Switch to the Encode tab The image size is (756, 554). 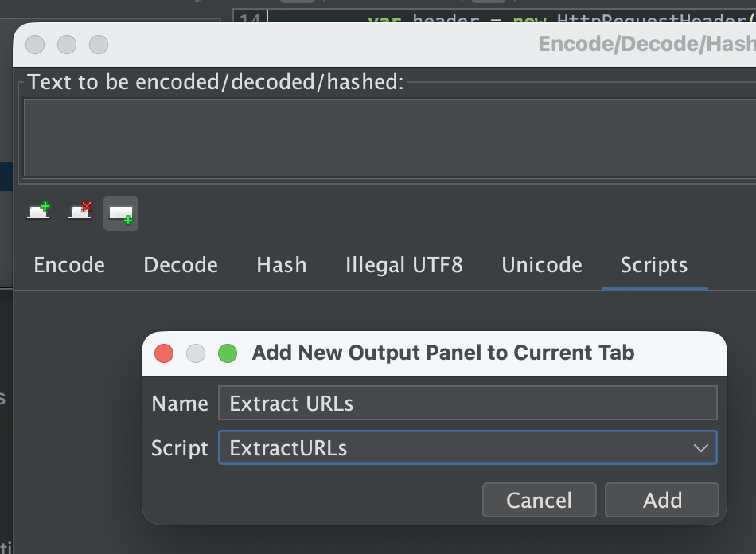tap(68, 265)
